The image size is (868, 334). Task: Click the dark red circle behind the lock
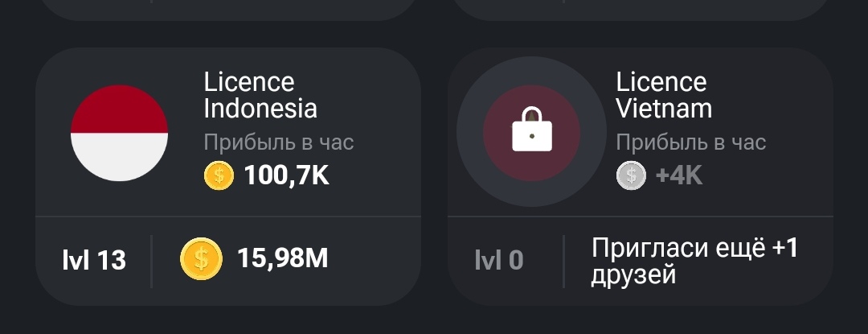coord(531,133)
